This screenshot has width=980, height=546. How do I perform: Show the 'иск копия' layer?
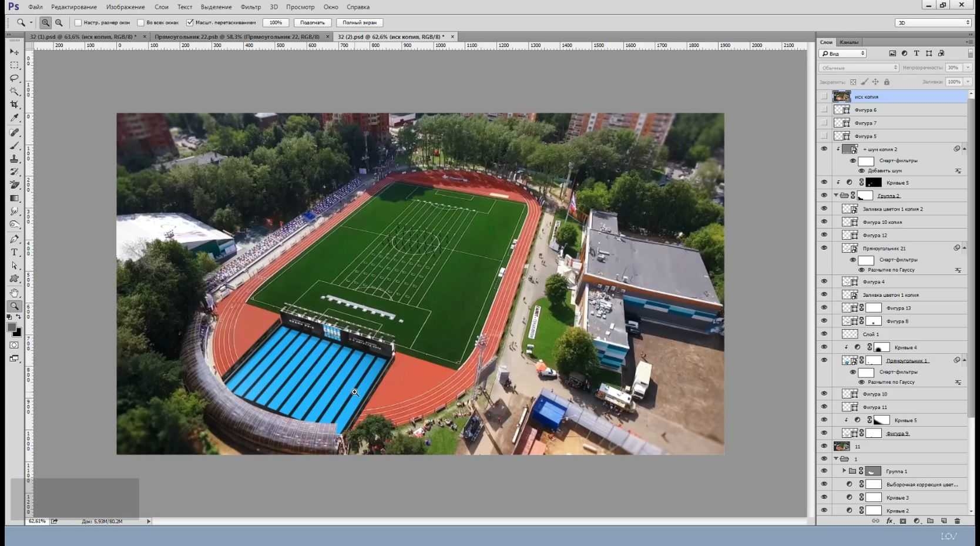(x=824, y=96)
